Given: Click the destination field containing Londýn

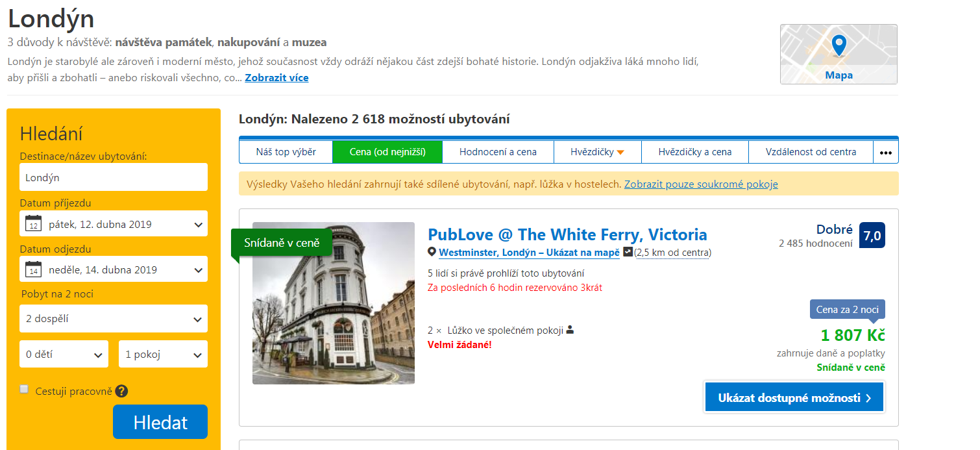Looking at the screenshot, I should [x=114, y=177].
